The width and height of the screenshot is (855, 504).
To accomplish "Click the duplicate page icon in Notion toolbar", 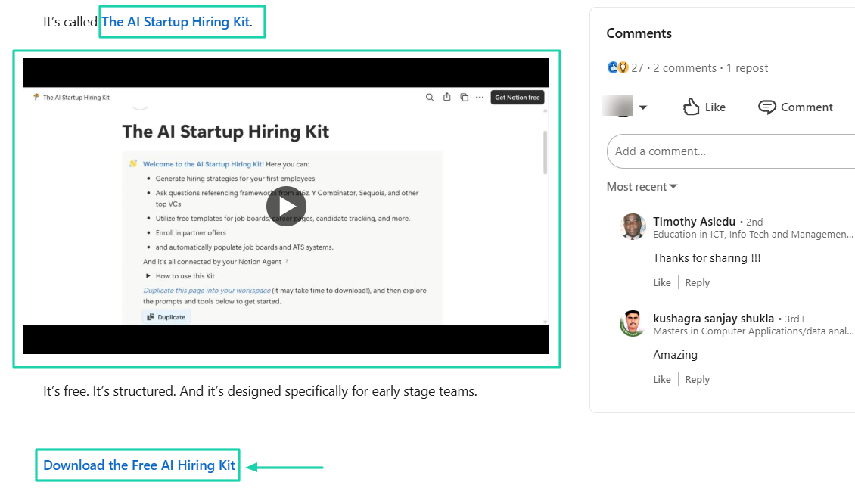I will [464, 97].
